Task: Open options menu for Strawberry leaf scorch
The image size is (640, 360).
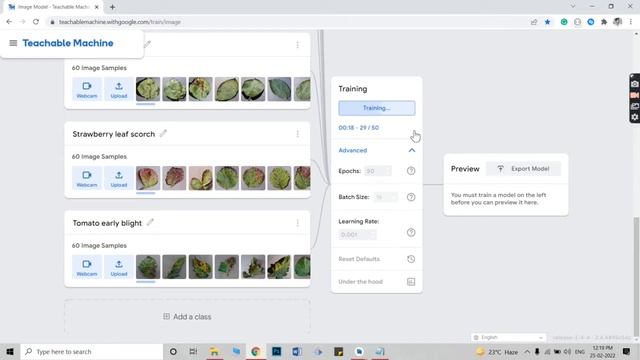Action: [298, 134]
